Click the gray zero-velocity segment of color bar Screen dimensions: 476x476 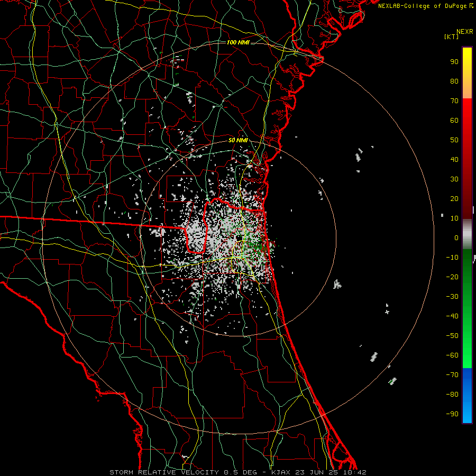click(x=467, y=234)
